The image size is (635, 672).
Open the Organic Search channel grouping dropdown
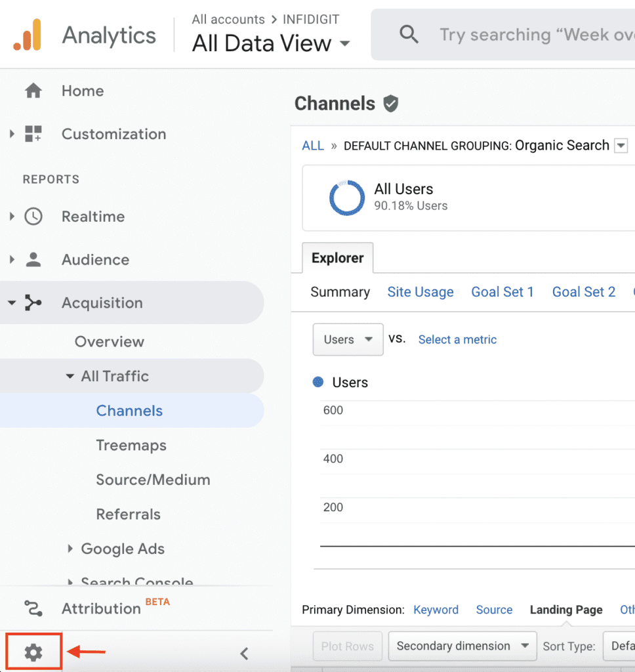(x=621, y=146)
